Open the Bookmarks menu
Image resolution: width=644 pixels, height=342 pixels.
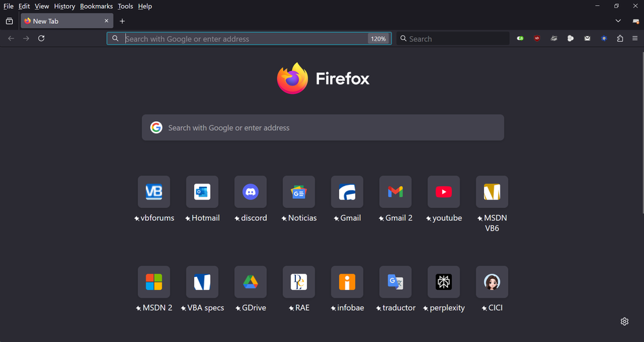(x=96, y=6)
